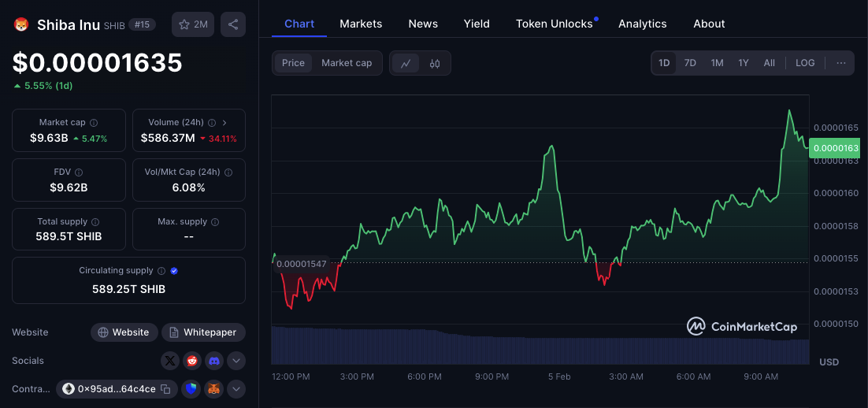Click the 0.00001547 opening price label
The width and height of the screenshot is (868, 408).
(301, 265)
